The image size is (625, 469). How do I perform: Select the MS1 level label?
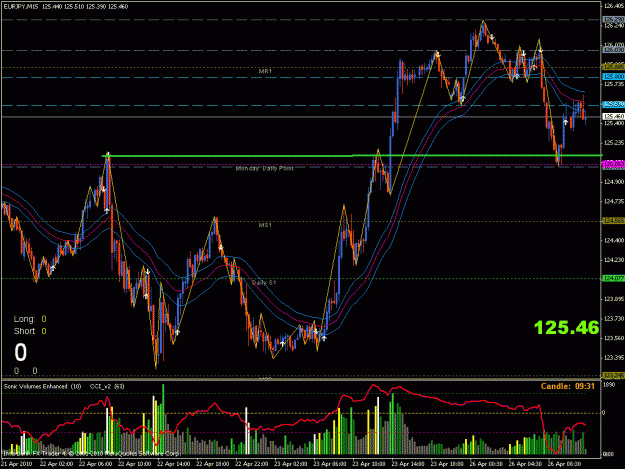pyautogui.click(x=265, y=225)
